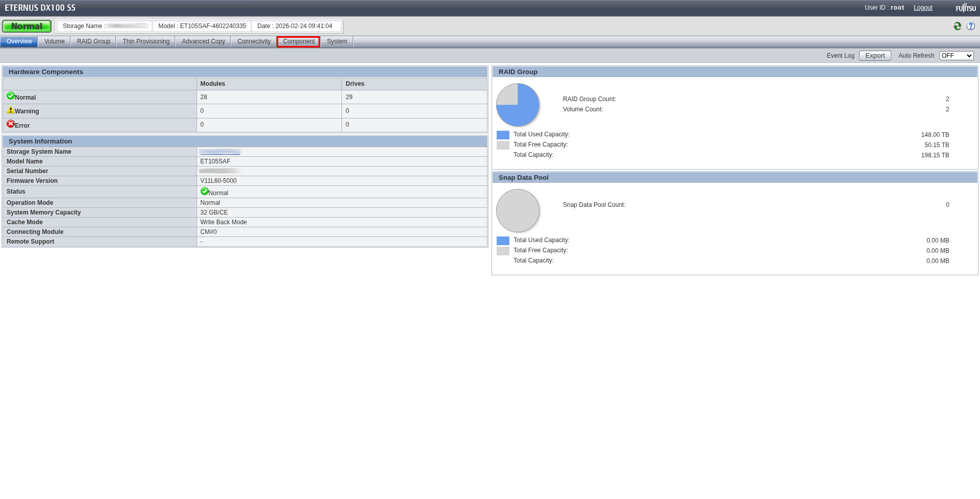Screen dimensions: 980x499
Task: Open the help question mark icon
Action: [971, 26]
